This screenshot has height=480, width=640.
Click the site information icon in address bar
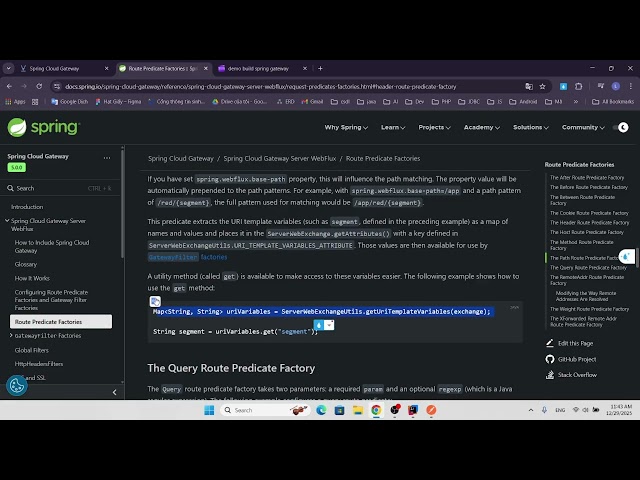[57, 86]
